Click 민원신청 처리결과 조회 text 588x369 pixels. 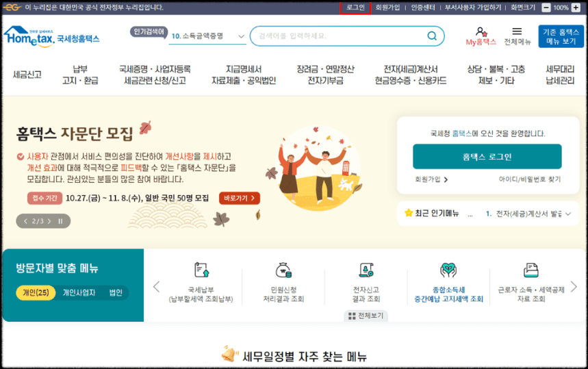point(283,294)
